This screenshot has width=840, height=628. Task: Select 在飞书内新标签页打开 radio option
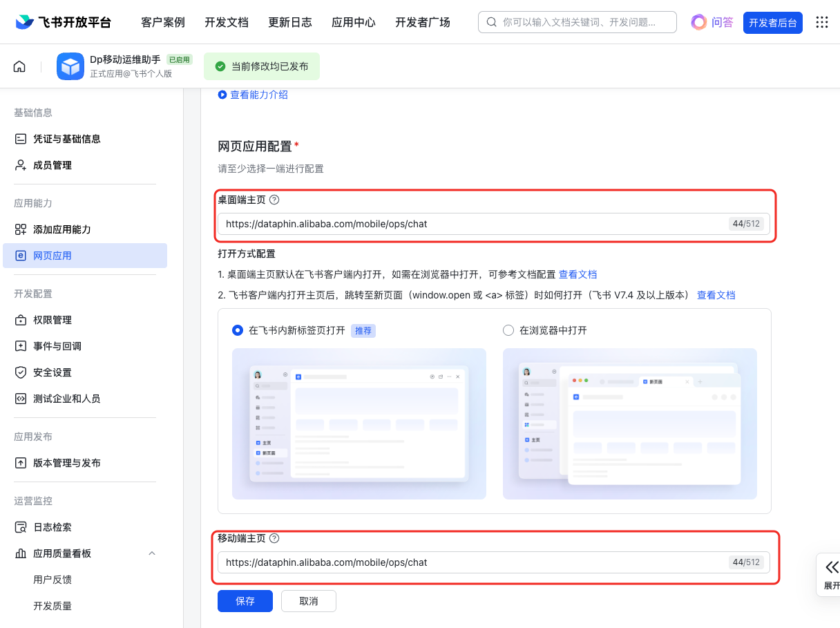tap(238, 330)
